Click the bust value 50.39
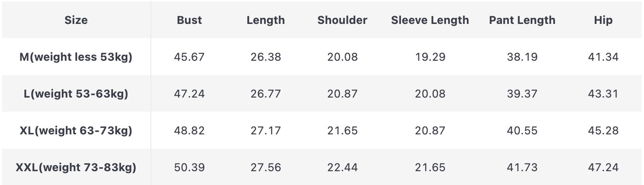The height and width of the screenshot is (185, 644). [189, 168]
